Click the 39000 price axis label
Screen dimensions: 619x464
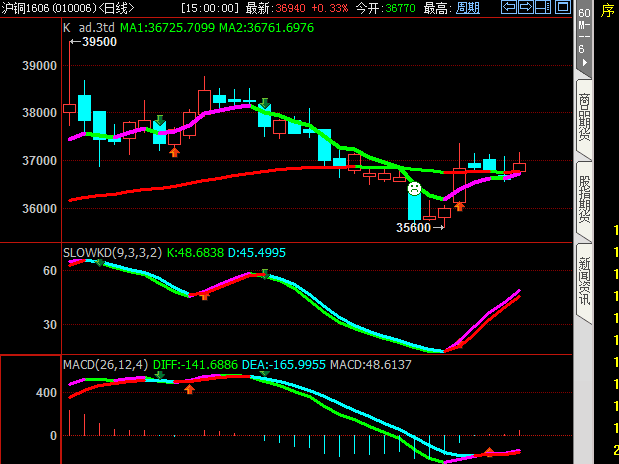point(39,66)
